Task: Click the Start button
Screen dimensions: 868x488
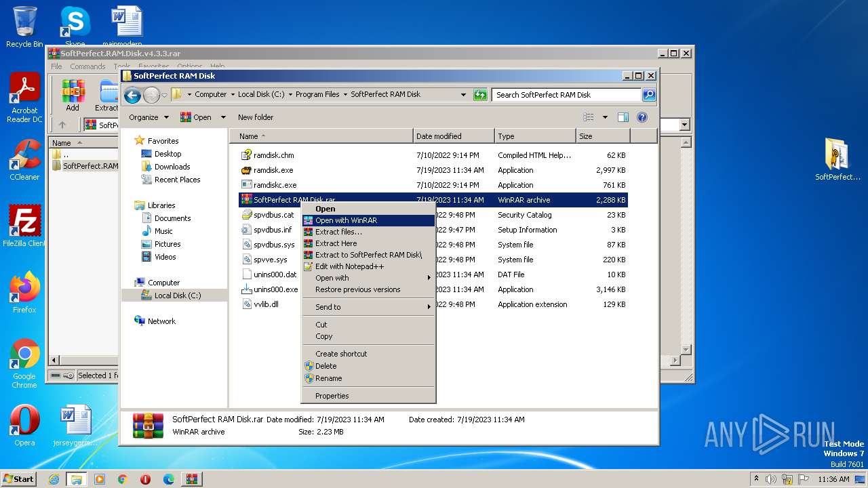Action: 19,479
